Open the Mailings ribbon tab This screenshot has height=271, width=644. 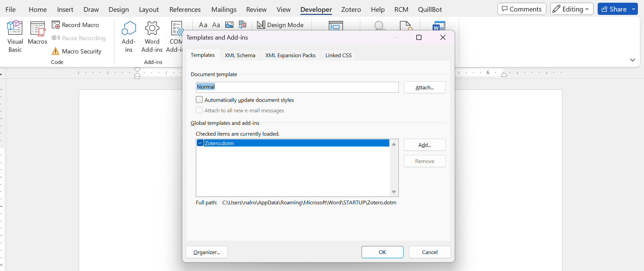tap(224, 9)
